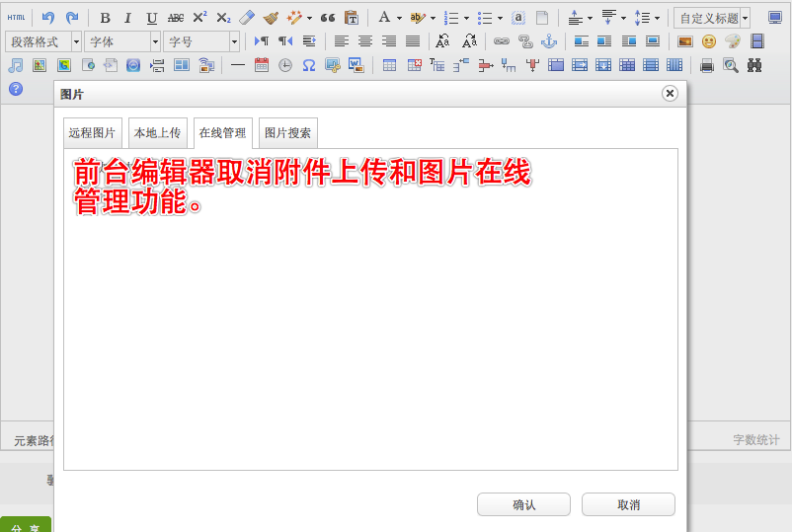Justify text alignment
792x532 pixels.
pyautogui.click(x=413, y=41)
